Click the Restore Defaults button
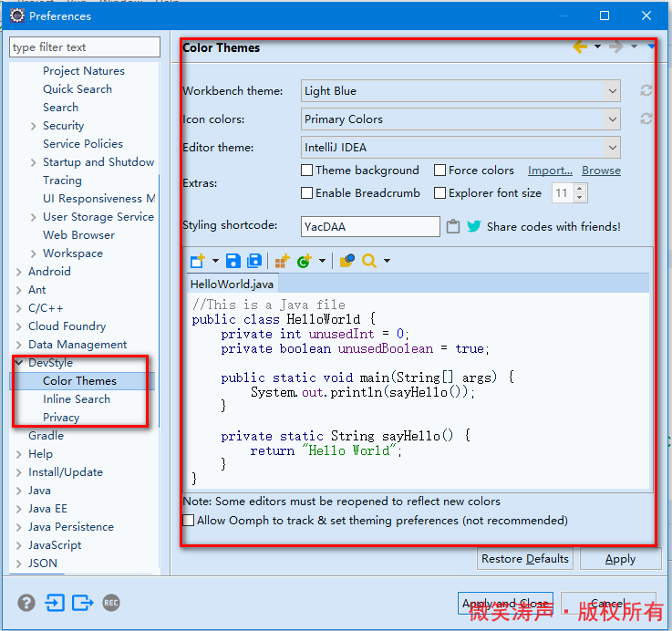 click(525, 559)
